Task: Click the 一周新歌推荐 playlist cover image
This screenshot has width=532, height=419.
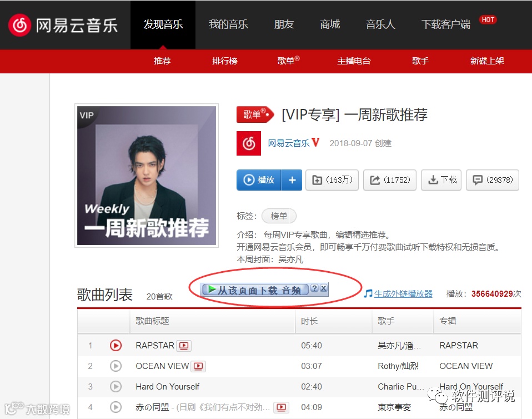Action: tap(147, 176)
